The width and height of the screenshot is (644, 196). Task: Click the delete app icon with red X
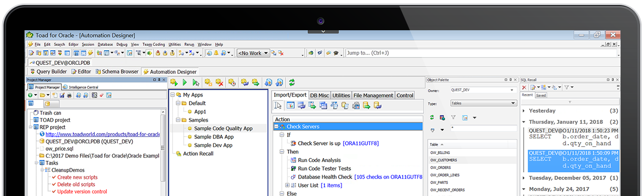pos(220,82)
